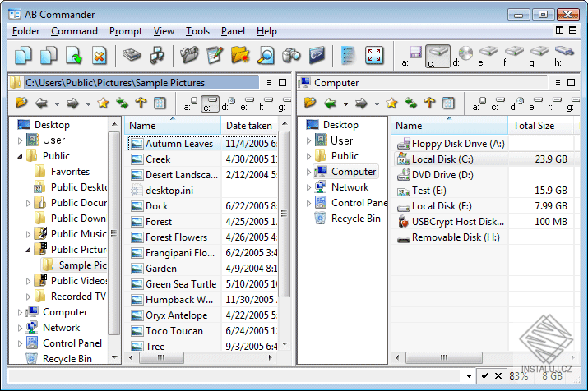The height and width of the screenshot is (391, 588).
Task: Click the command line input field at bottom
Action: click(x=234, y=376)
